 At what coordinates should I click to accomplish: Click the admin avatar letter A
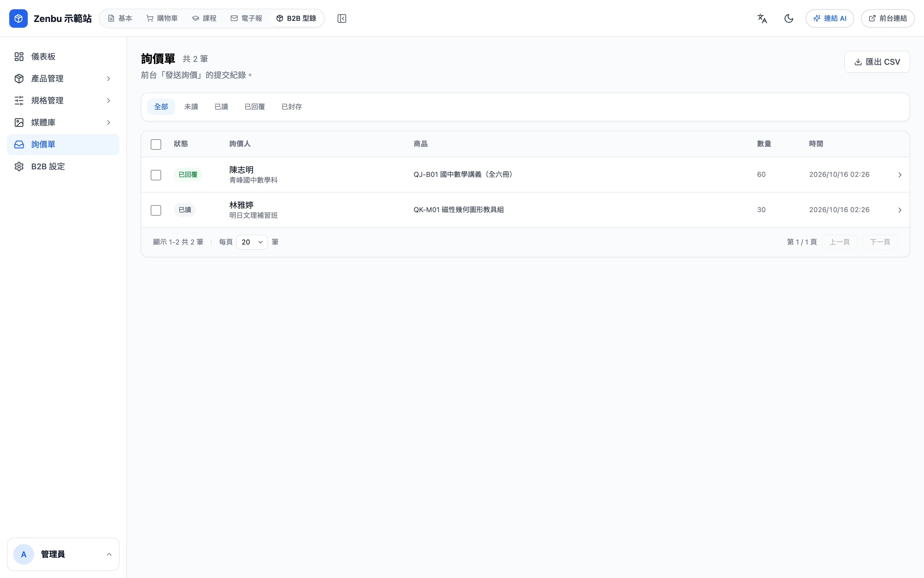[x=24, y=554]
